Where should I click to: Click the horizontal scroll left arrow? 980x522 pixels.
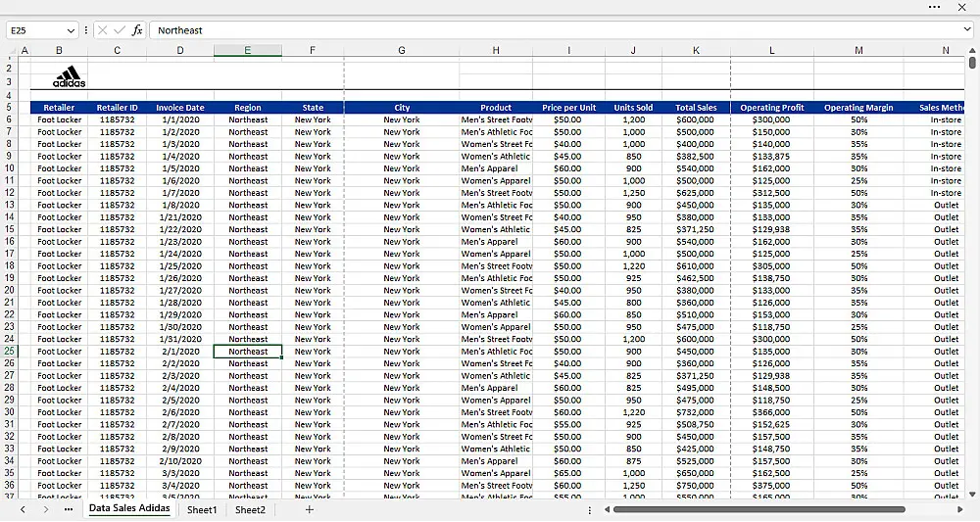pos(607,510)
